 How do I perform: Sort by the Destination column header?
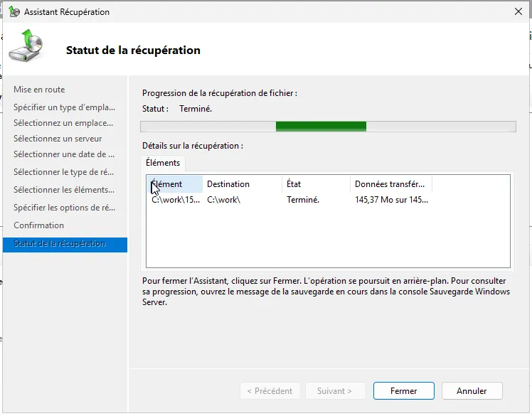pyautogui.click(x=242, y=184)
